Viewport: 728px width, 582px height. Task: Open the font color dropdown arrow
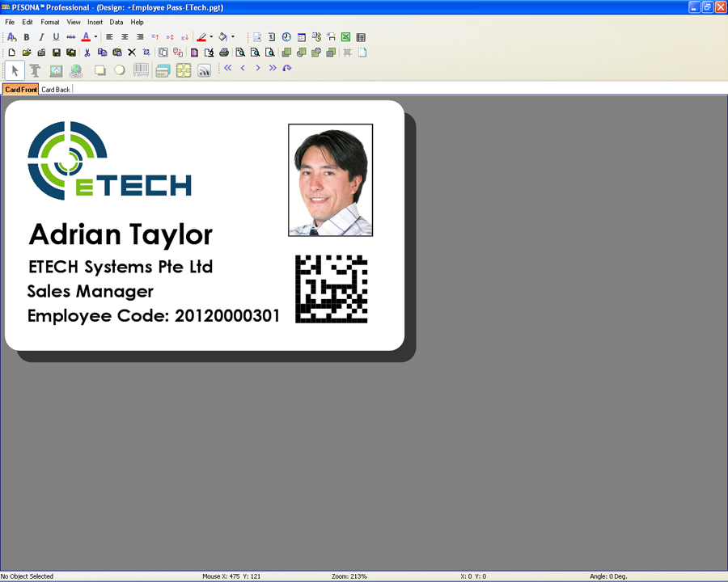point(95,37)
